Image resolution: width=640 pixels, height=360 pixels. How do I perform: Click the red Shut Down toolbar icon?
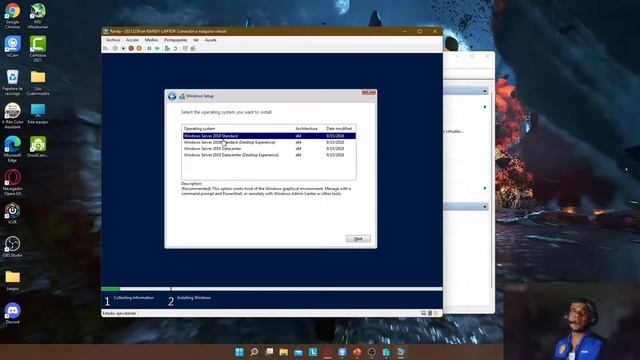(131, 48)
